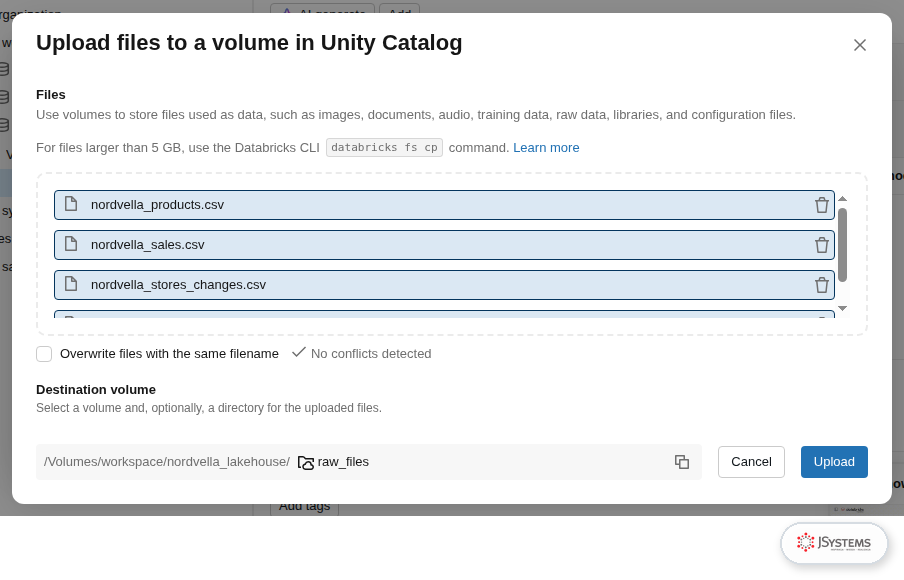Viewport: 904px width, 580px height.
Task: Click file icon beside nordvella_products.csv
Action: pos(71,204)
